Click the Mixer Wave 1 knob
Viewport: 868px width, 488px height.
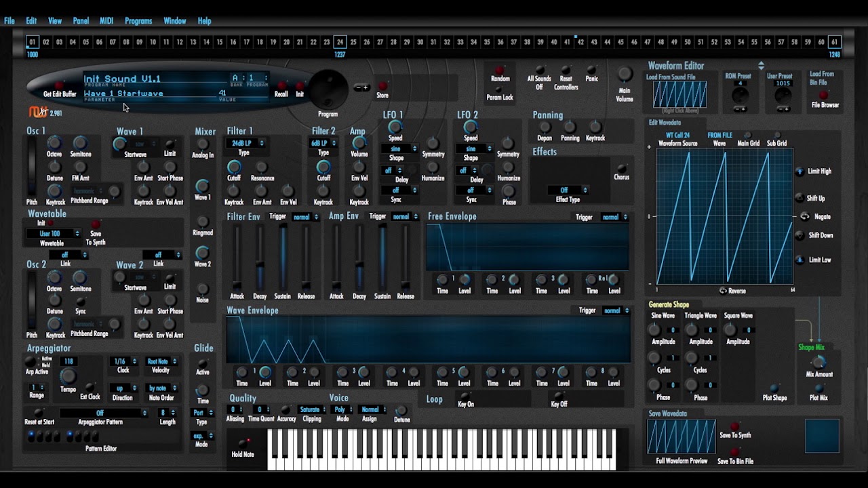click(x=202, y=186)
